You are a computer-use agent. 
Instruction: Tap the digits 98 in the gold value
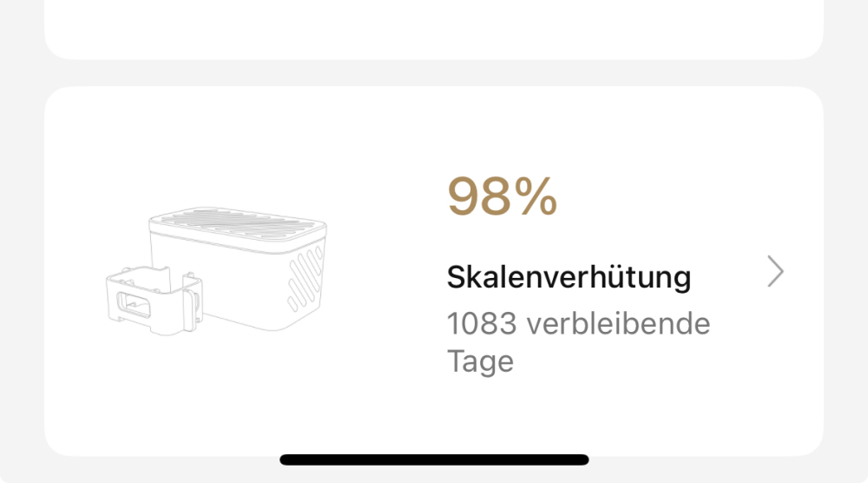[x=477, y=197]
